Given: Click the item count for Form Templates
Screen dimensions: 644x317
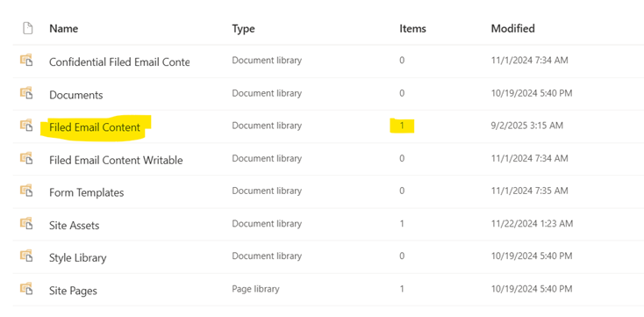Looking at the screenshot, I should click(402, 191).
